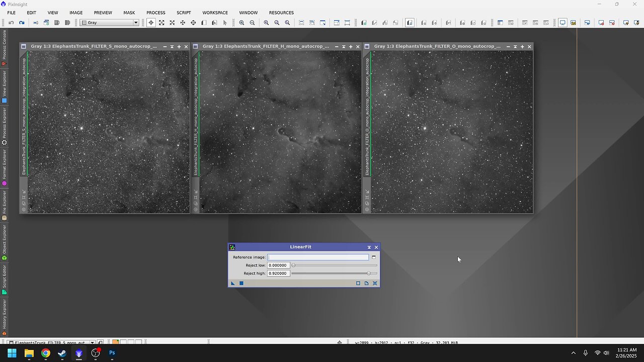Open the Gray channel dropdown
The image size is (644, 362).
pos(135,23)
